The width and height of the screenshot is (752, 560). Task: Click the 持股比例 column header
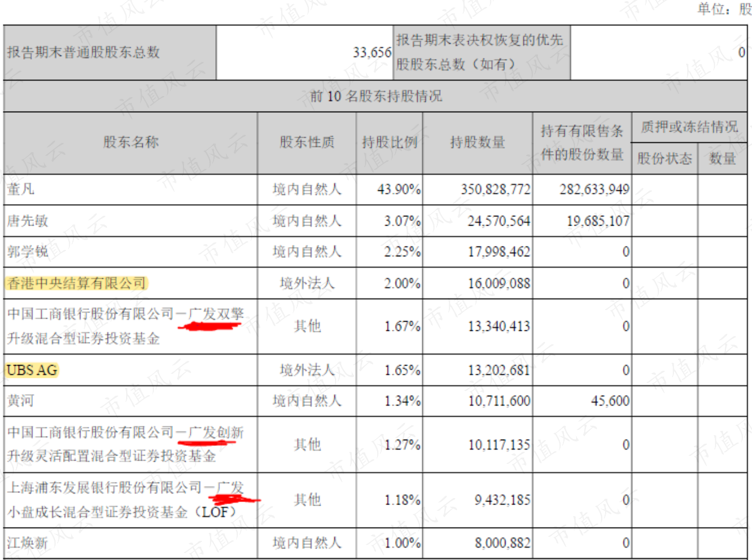pos(389,142)
